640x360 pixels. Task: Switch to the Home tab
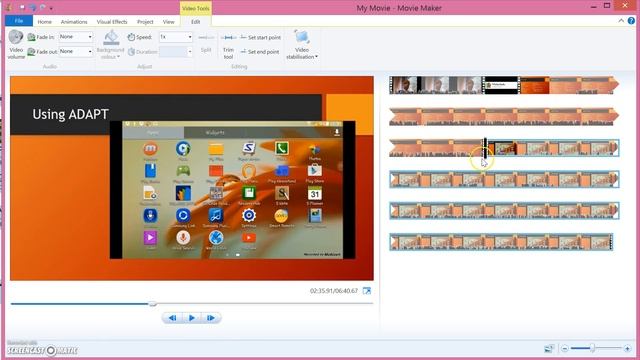(44, 22)
